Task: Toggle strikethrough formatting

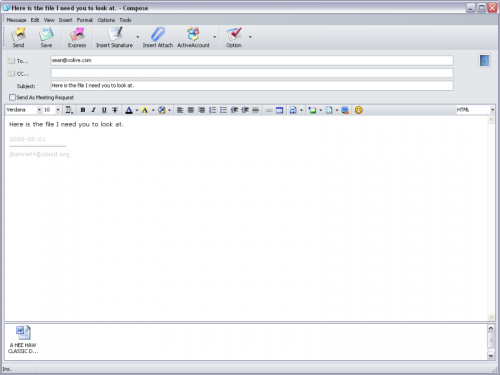Action: click(x=115, y=110)
